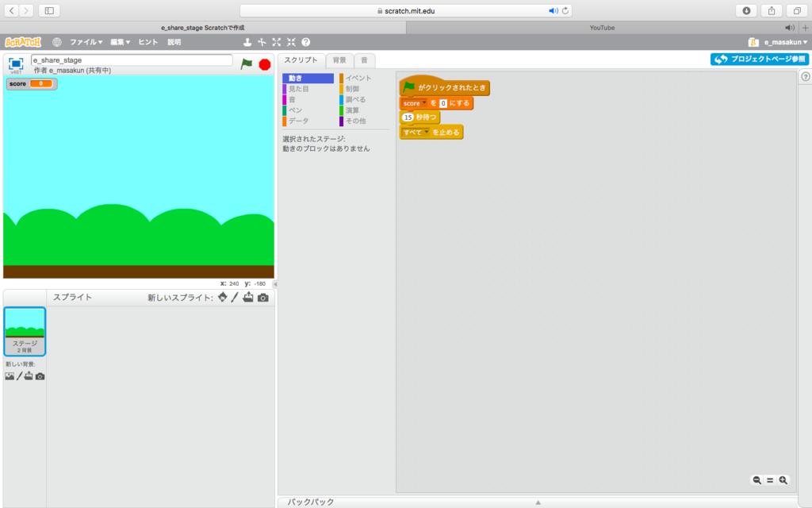Choose new backdrop from library
The image size is (812, 508).
[10, 376]
